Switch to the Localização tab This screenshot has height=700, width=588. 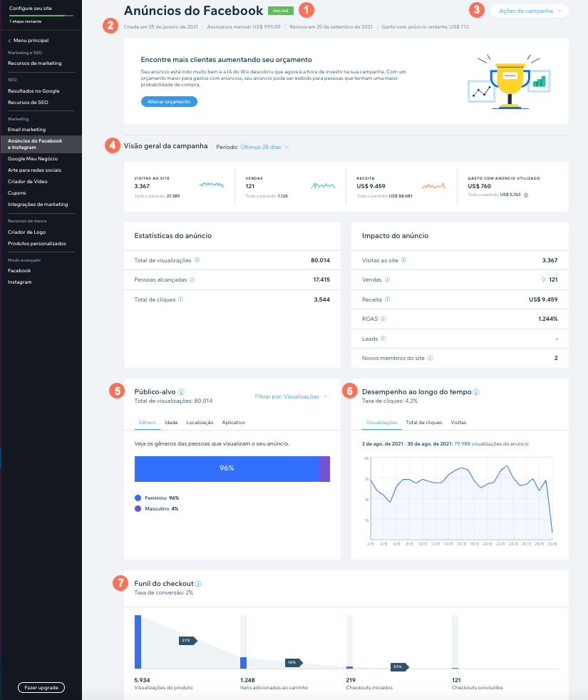click(200, 422)
